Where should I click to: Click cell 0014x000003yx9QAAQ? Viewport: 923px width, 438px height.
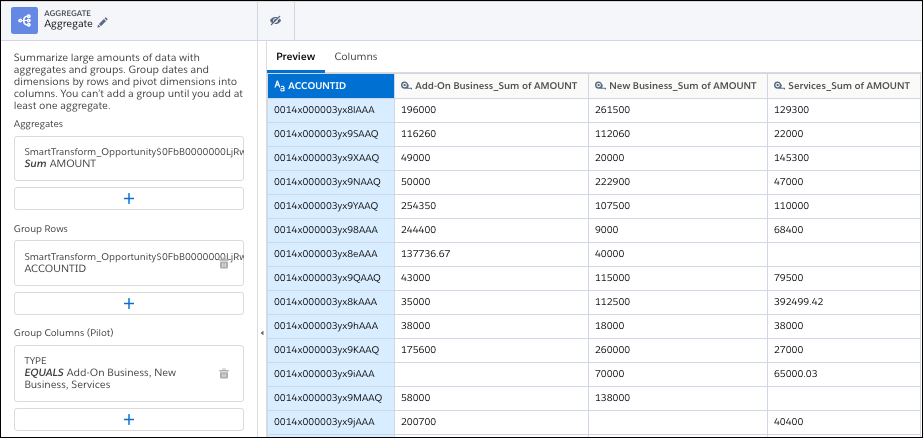click(x=331, y=278)
